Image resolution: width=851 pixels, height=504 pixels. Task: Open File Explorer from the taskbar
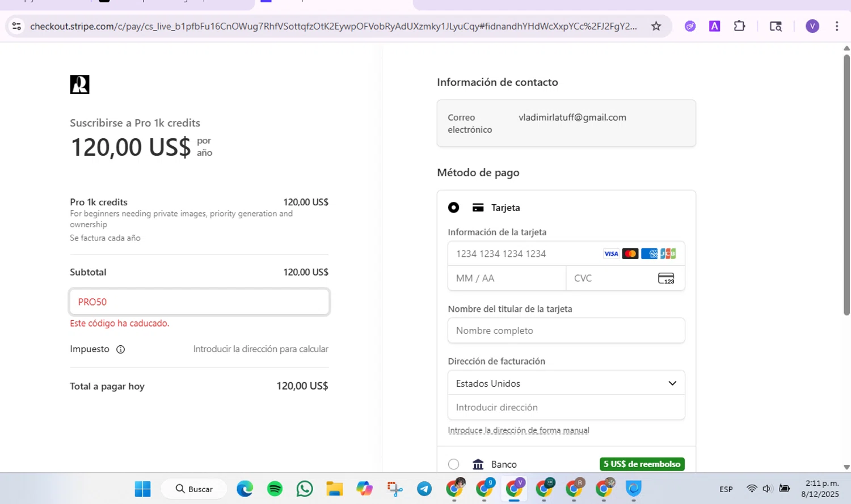point(334,489)
